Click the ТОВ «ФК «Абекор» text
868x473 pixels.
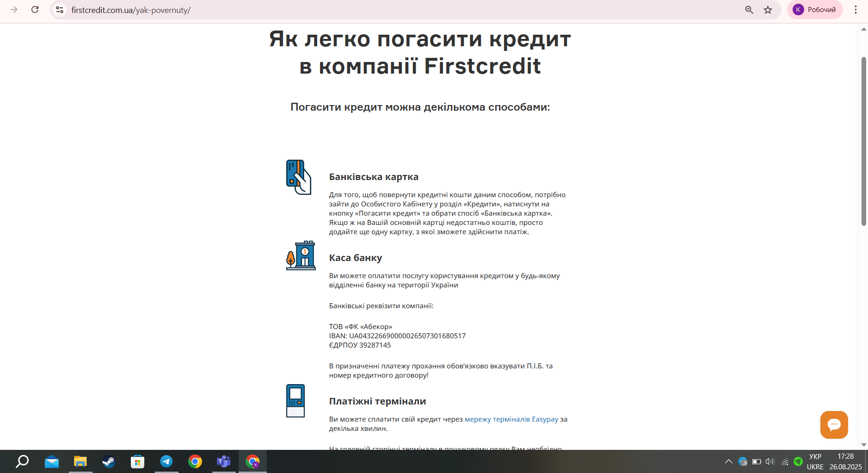(361, 327)
